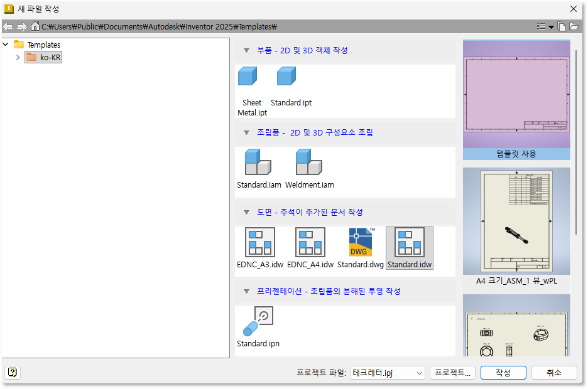
Task: Pick the Weldment.iam template icon
Action: tap(308, 162)
